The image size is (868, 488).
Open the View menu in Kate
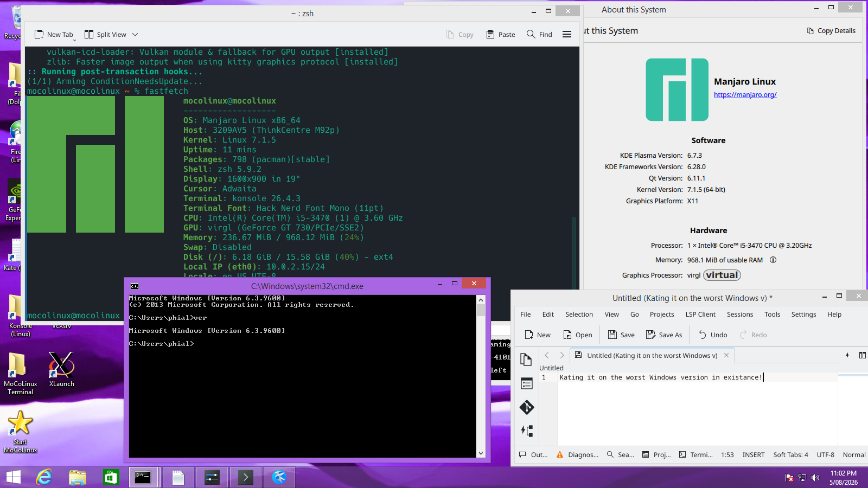tap(611, 314)
